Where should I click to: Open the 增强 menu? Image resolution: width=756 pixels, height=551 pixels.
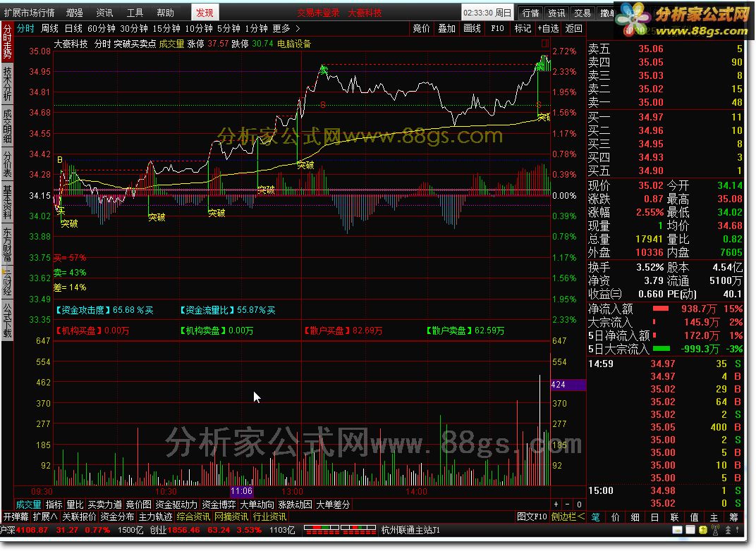74,13
